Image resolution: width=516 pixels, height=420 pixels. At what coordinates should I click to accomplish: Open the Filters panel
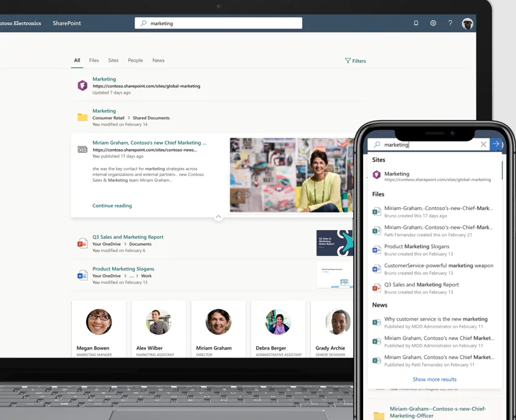pyautogui.click(x=356, y=60)
